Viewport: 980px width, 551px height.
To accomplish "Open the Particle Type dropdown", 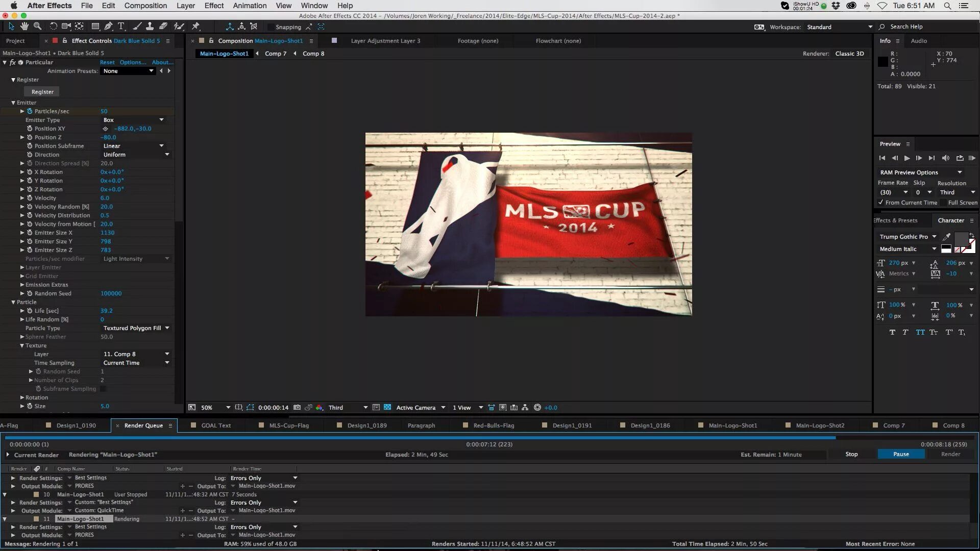I will [136, 328].
